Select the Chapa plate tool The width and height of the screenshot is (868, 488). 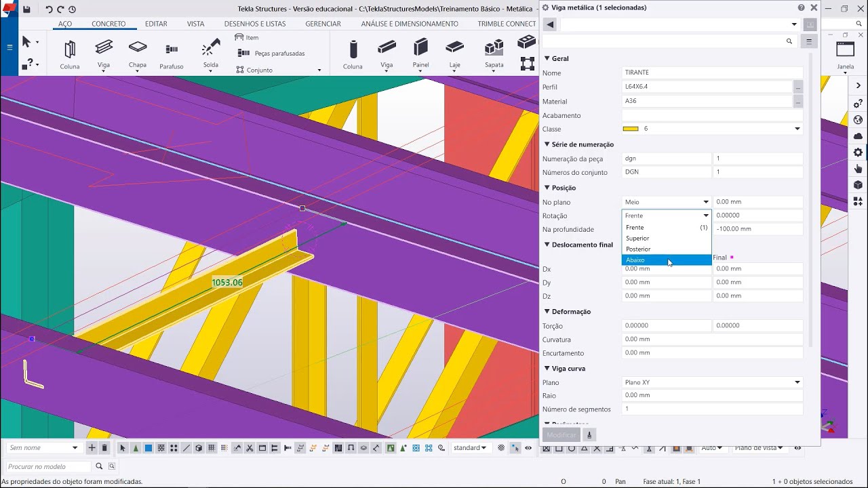138,47
